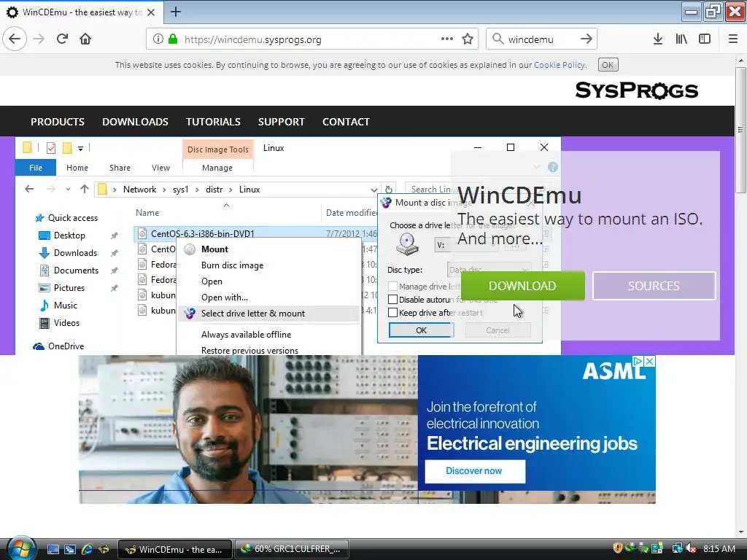Click Show Desktop quick launch icon
Screen dimensions: 747x560
point(53,549)
